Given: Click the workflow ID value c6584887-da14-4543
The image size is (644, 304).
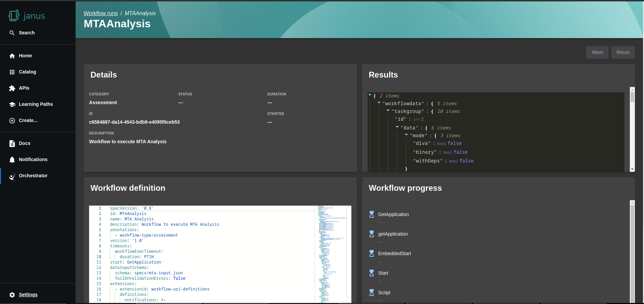Looking at the screenshot, I should pyautogui.click(x=134, y=122).
